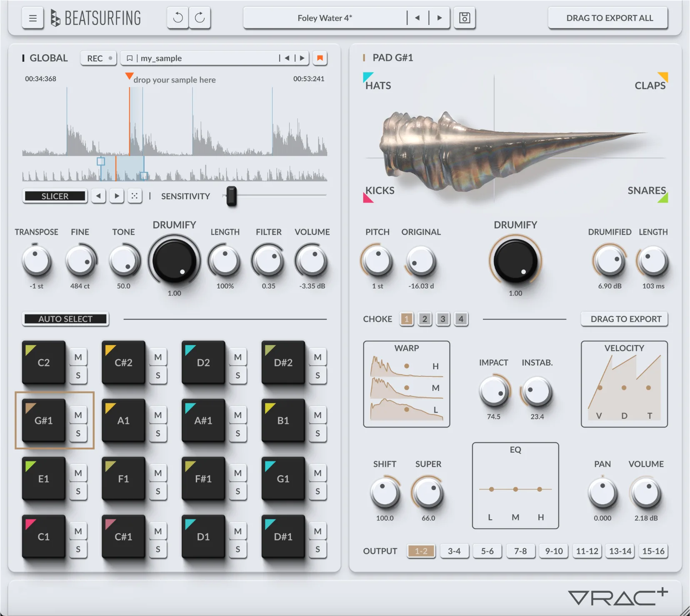Select previous sample in my_sample field
The width and height of the screenshot is (690, 616).
click(287, 58)
